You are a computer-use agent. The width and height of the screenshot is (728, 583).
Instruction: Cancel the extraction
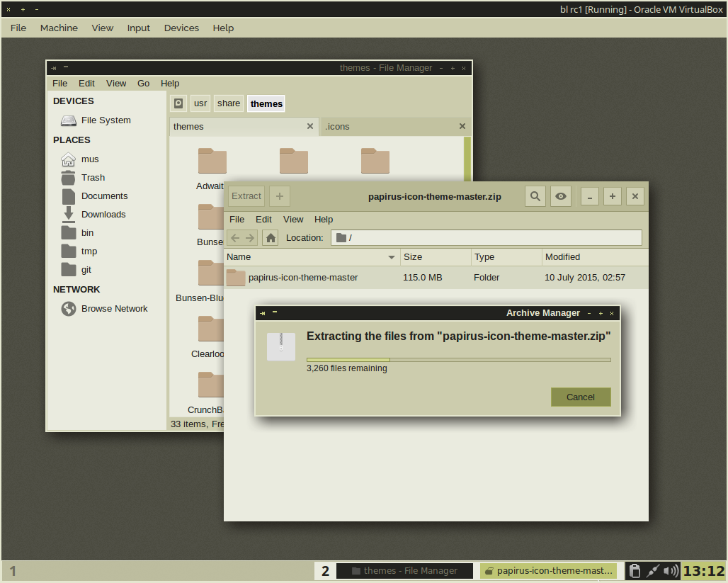pos(581,397)
